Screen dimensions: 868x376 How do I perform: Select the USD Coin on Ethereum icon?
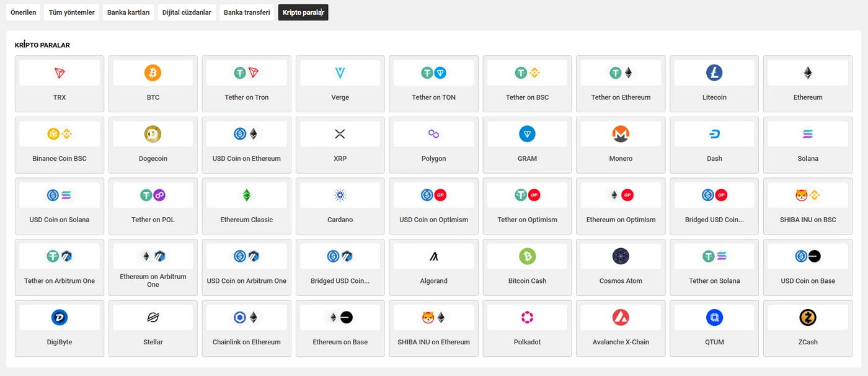[247, 134]
